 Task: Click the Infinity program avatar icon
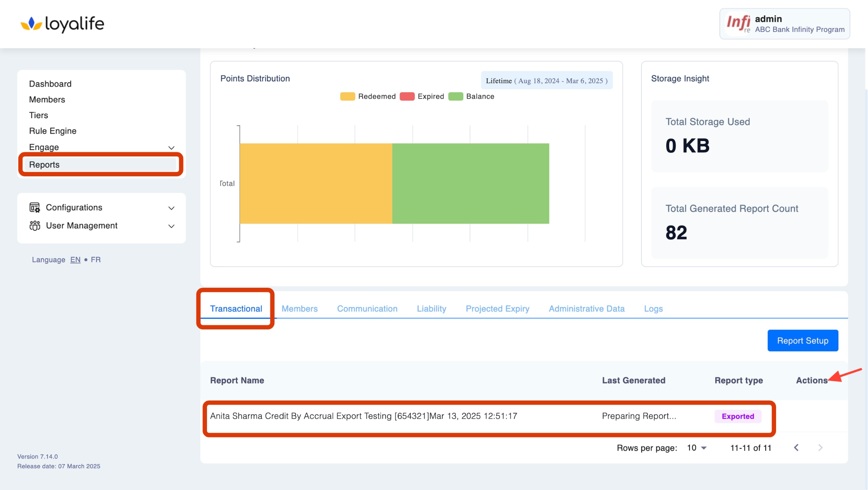(x=738, y=24)
